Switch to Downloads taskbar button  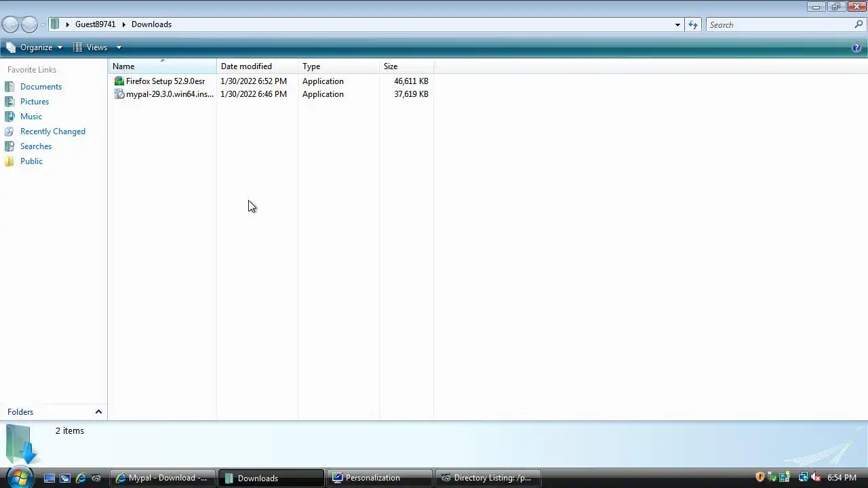pyautogui.click(x=271, y=478)
